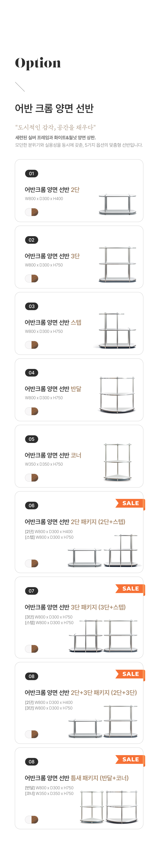
Task: Open the 3단 shelf product image
Action: point(117,265)
